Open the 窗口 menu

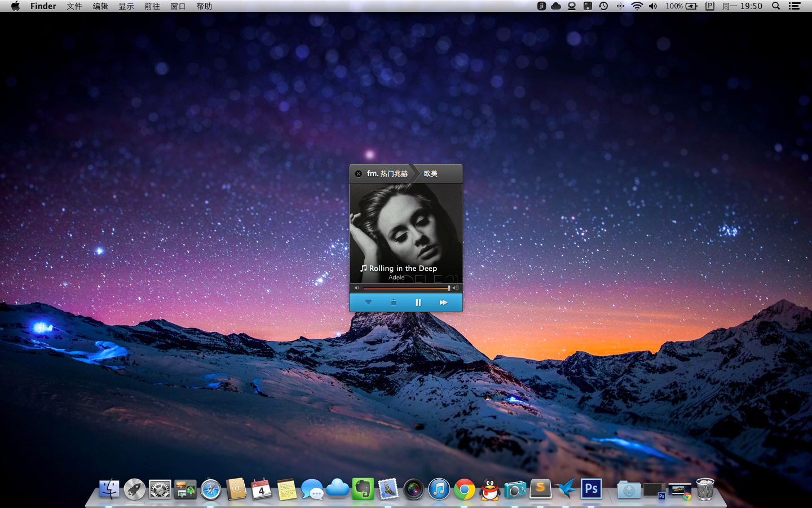[x=178, y=6]
